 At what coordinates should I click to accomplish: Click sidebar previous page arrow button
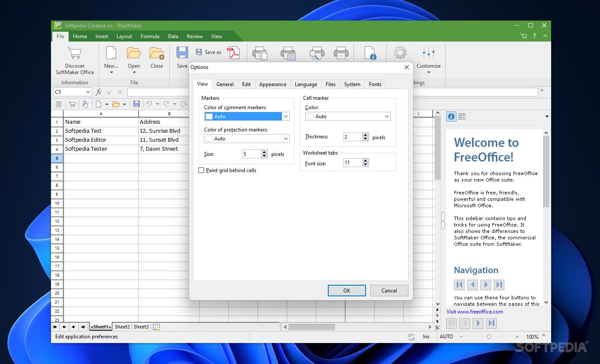[x=472, y=284]
